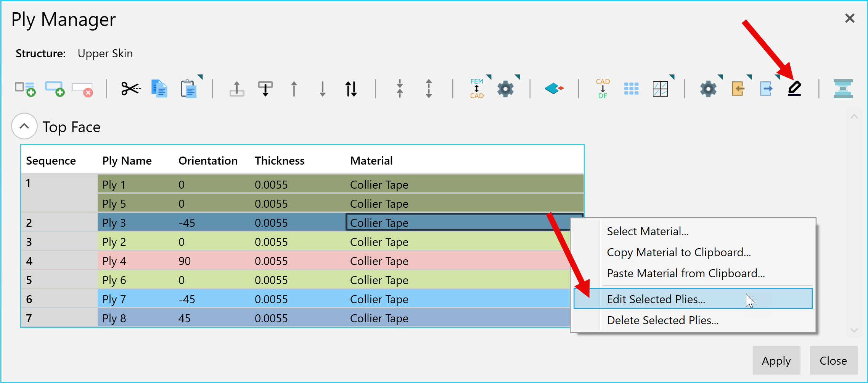Click the add ply with list icon
Image resolution: width=868 pixels, height=383 pixels.
click(x=25, y=89)
